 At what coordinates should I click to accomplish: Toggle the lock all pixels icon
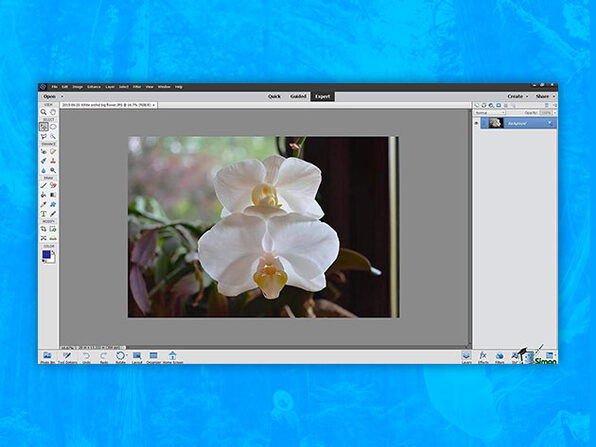click(506, 105)
